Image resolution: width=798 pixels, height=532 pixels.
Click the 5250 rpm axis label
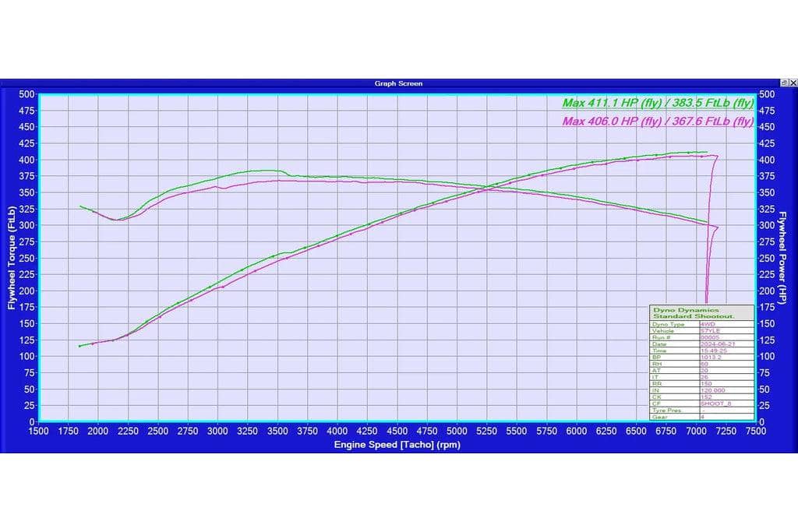[x=486, y=432]
